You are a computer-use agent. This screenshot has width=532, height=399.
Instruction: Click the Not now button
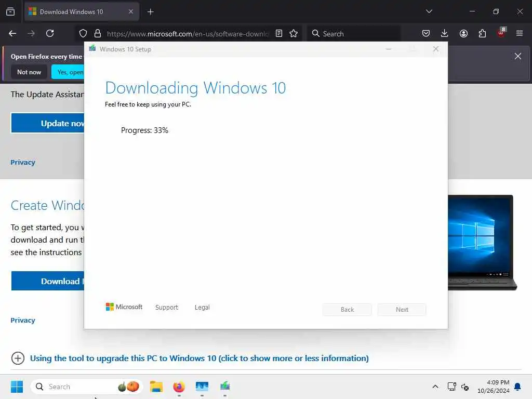(x=29, y=72)
